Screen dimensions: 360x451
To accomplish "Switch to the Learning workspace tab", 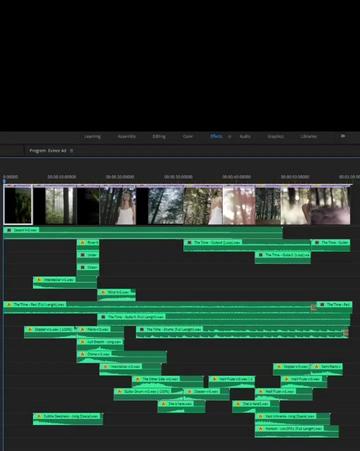I will click(92, 136).
